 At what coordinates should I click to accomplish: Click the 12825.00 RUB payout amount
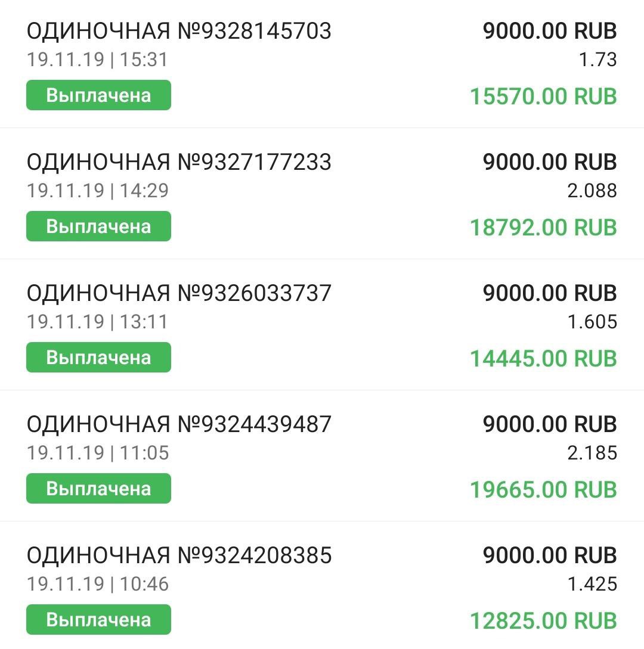click(x=543, y=621)
